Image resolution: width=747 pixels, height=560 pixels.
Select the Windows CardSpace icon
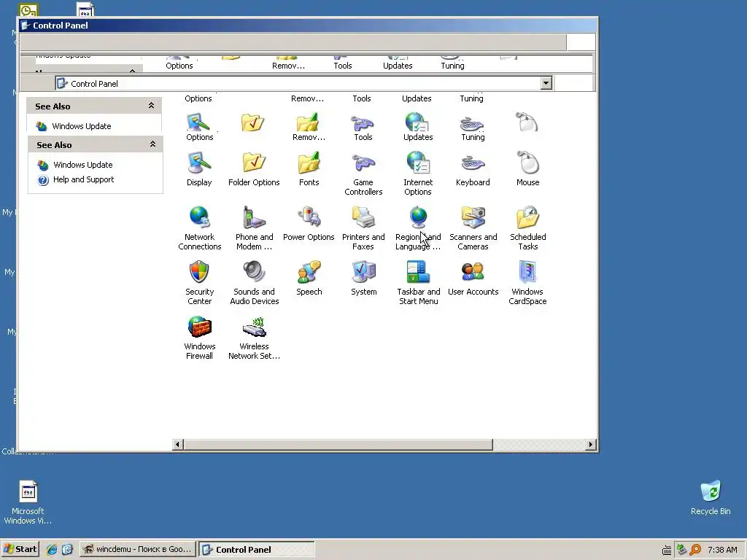point(527,273)
